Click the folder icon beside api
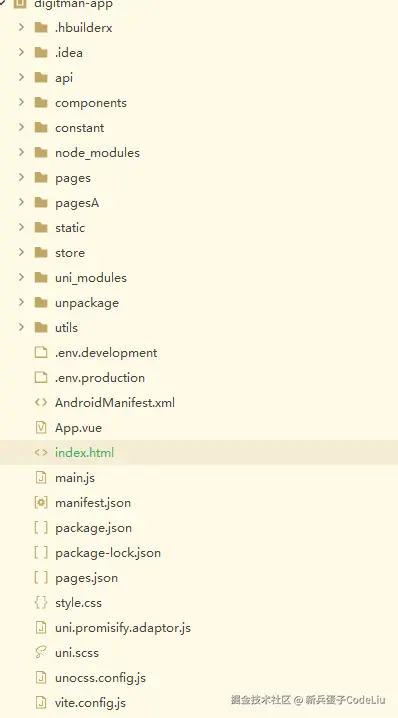This screenshot has height=718, width=398. (41, 77)
